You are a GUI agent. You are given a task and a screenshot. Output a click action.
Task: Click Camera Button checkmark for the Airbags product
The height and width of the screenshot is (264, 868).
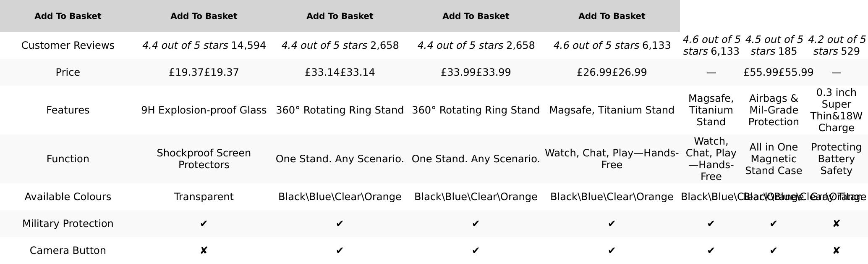[774, 251]
